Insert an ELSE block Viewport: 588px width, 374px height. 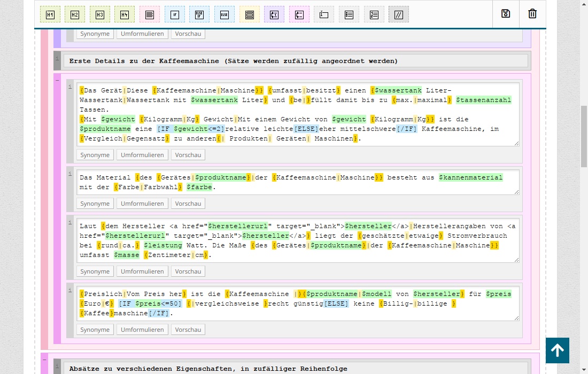tap(224, 14)
